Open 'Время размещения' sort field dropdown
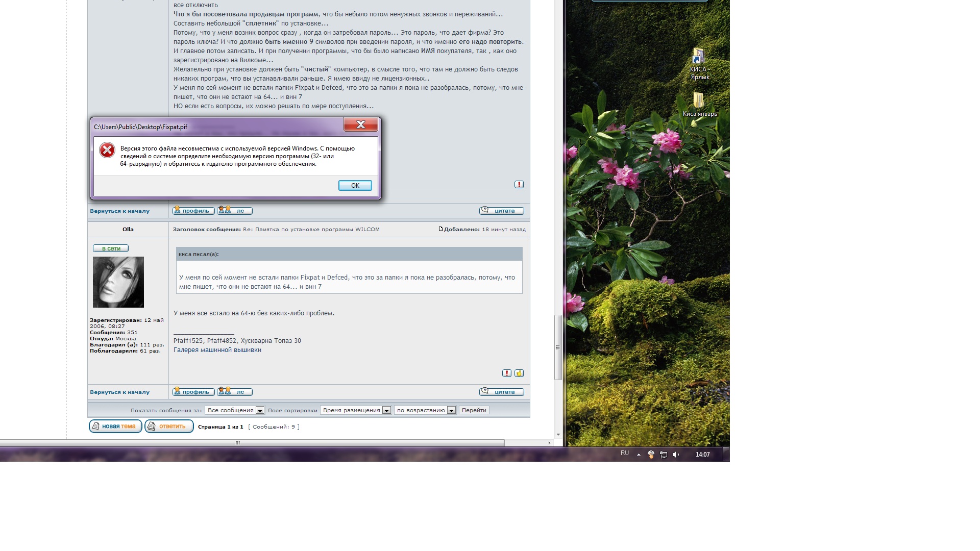The height and width of the screenshot is (551, 980). coord(356,410)
